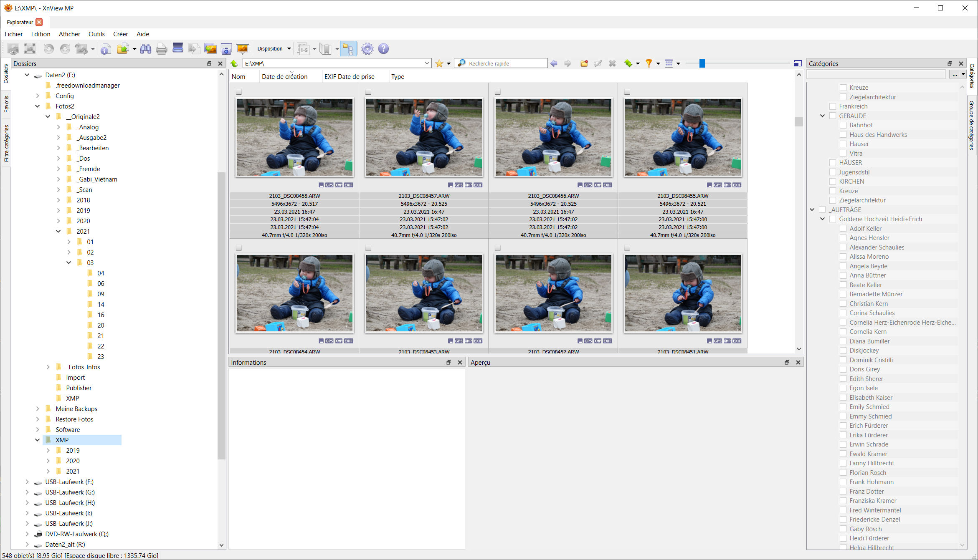978x560 pixels.
Task: Tick the Adolf Keller category checkbox
Action: pyautogui.click(x=843, y=229)
